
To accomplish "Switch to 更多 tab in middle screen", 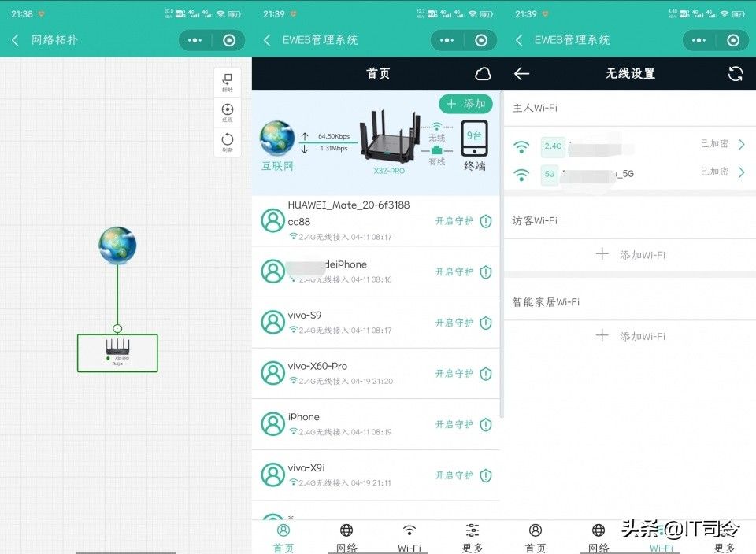I will click(x=472, y=538).
